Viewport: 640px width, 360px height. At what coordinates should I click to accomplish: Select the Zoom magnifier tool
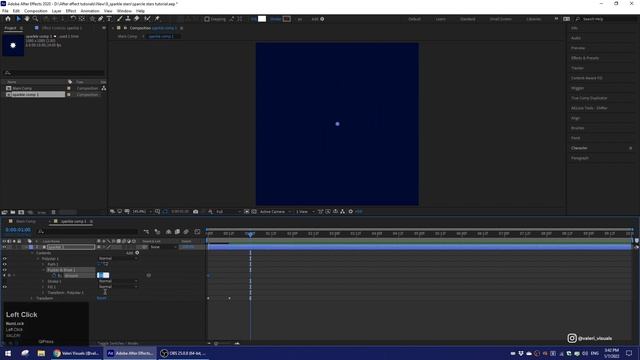[36, 19]
